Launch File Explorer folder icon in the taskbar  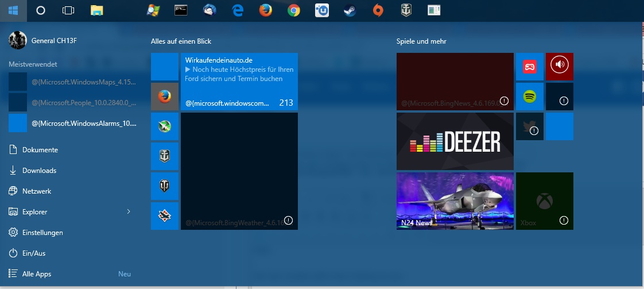pyautogui.click(x=96, y=11)
